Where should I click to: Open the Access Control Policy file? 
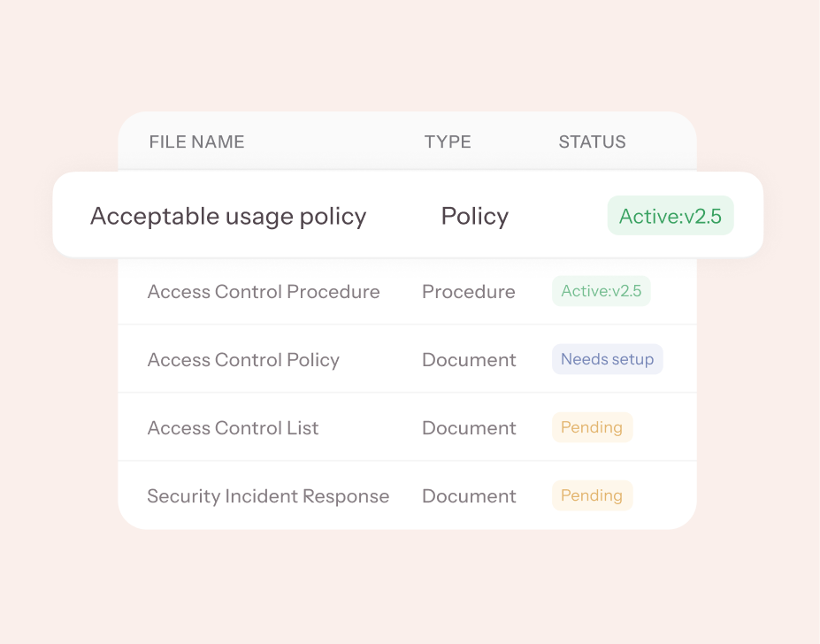coord(243,360)
